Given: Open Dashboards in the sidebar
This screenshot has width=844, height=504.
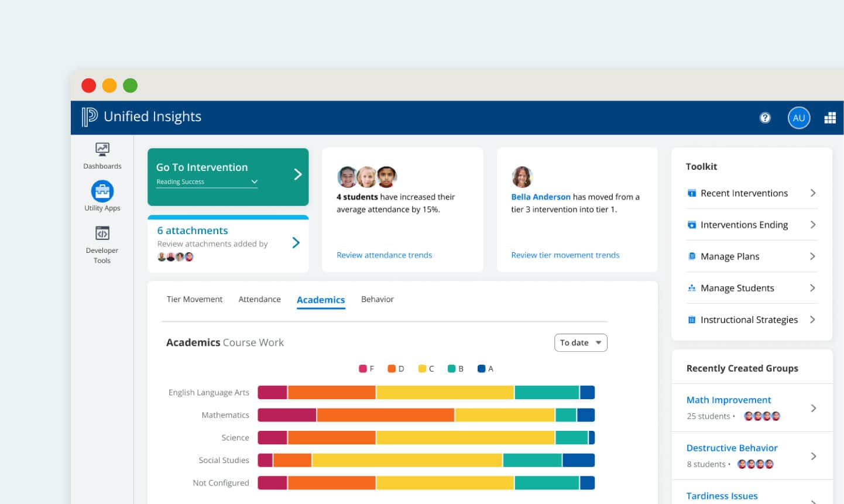Looking at the screenshot, I should tap(102, 156).
